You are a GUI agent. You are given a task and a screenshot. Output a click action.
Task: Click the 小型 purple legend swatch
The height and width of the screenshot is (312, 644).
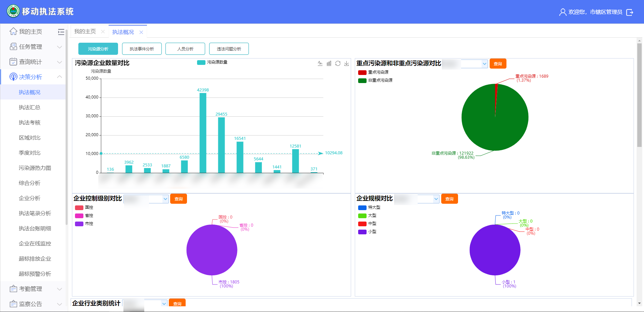coord(362,232)
